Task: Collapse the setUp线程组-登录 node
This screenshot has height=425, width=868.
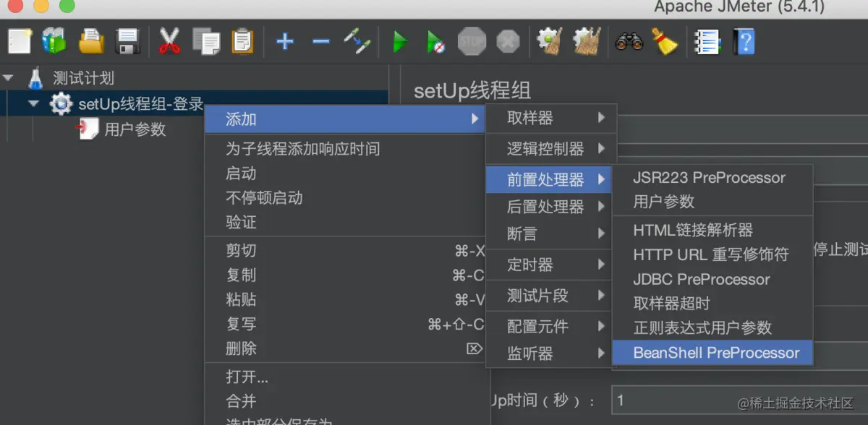Action: [x=33, y=103]
